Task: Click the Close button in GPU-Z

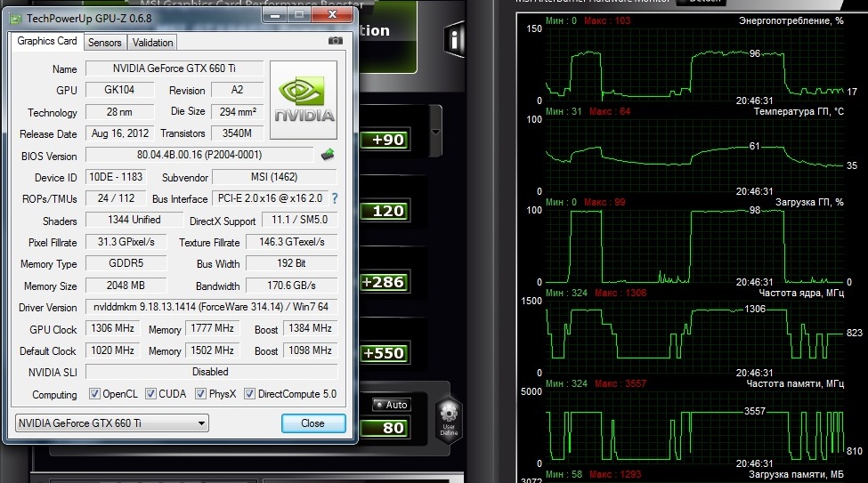Action: click(x=313, y=423)
